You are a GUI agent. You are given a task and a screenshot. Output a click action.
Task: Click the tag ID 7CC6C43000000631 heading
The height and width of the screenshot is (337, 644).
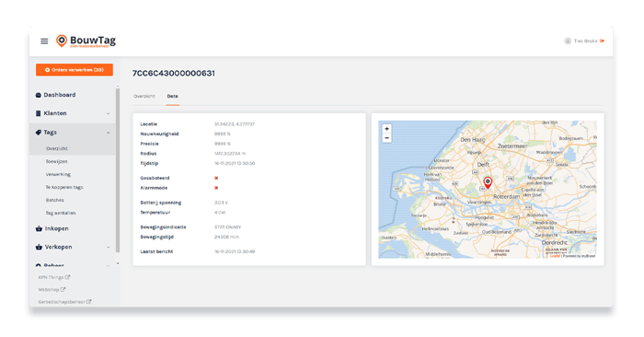pos(173,73)
